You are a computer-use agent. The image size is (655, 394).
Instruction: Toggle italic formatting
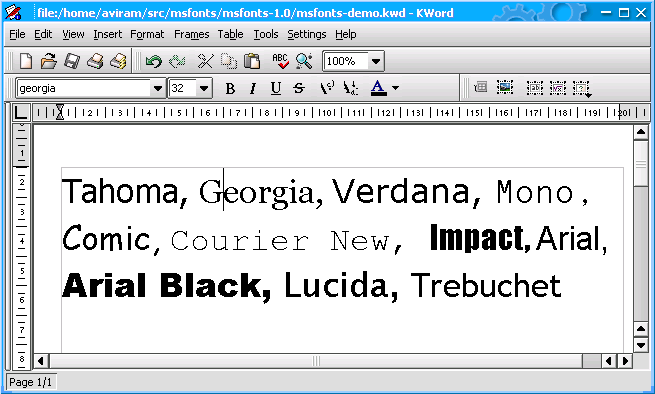[x=252, y=88]
